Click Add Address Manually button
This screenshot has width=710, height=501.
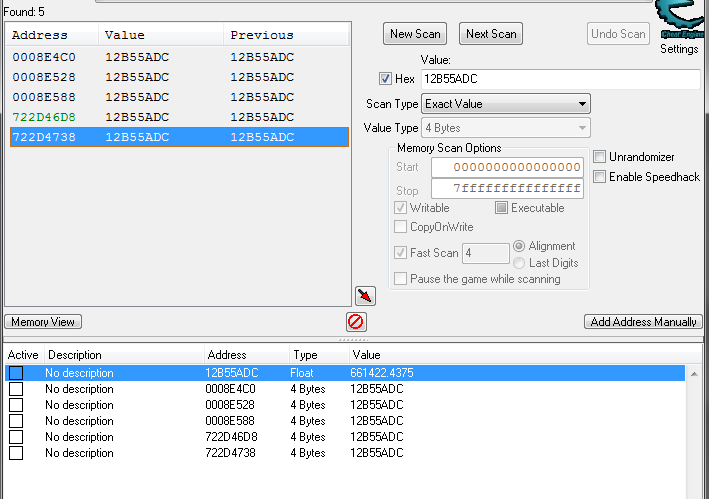[643, 322]
